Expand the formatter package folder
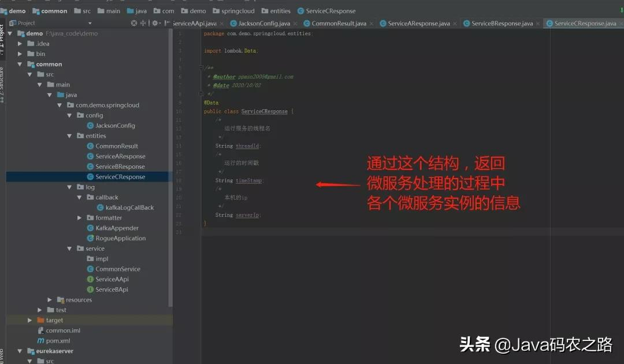 pos(80,218)
